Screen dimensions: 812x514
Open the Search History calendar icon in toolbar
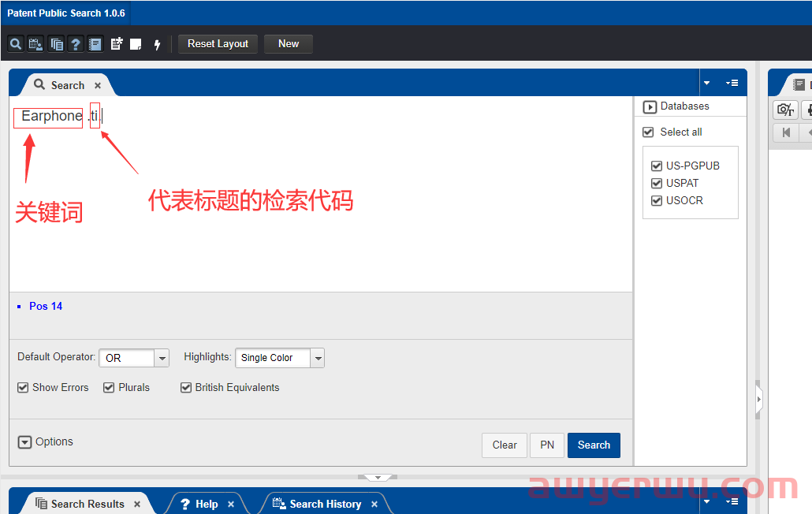coord(35,44)
